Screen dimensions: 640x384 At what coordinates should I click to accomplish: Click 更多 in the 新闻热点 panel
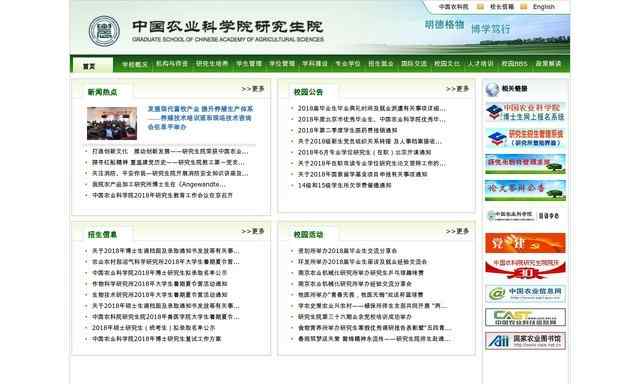(x=253, y=89)
